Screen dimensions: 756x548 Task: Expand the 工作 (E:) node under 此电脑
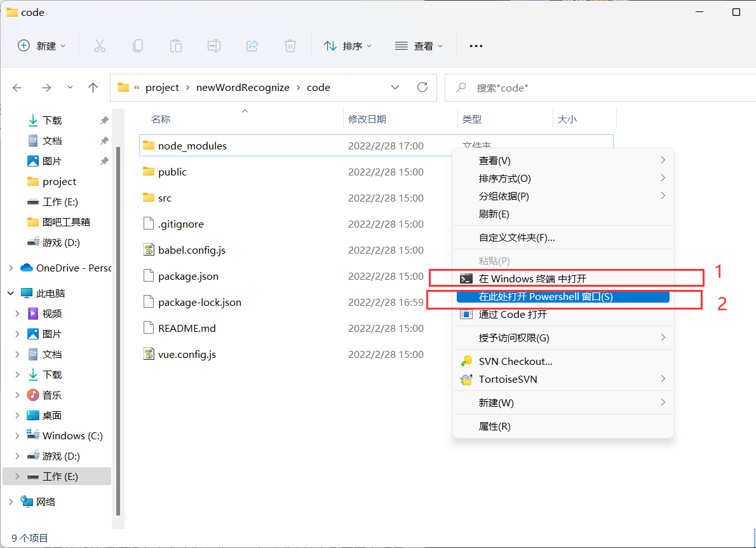pos(17,476)
